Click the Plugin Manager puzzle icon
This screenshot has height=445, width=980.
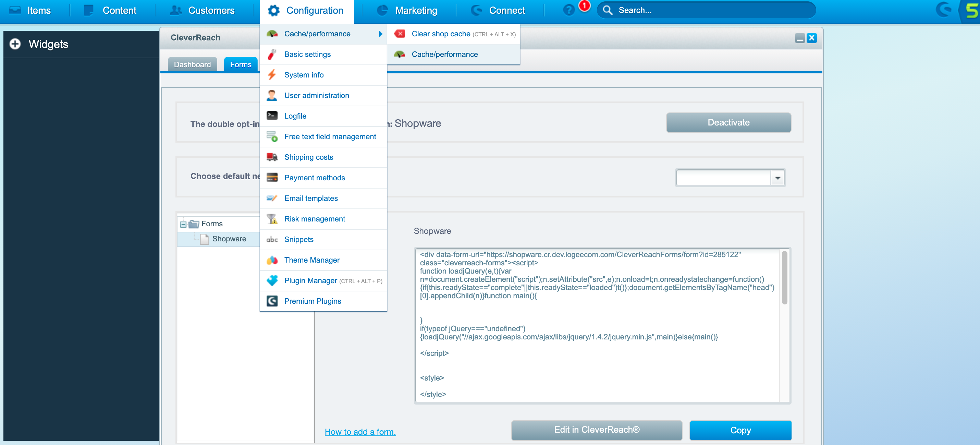[x=272, y=280]
